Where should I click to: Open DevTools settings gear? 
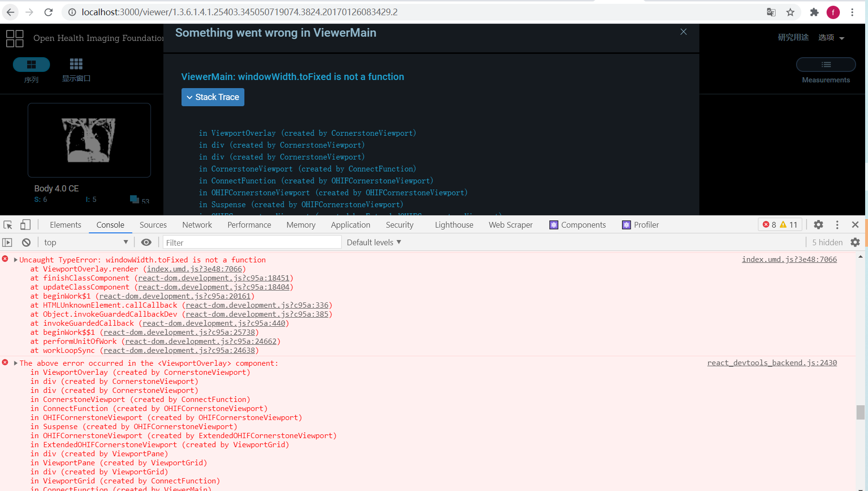click(x=818, y=224)
